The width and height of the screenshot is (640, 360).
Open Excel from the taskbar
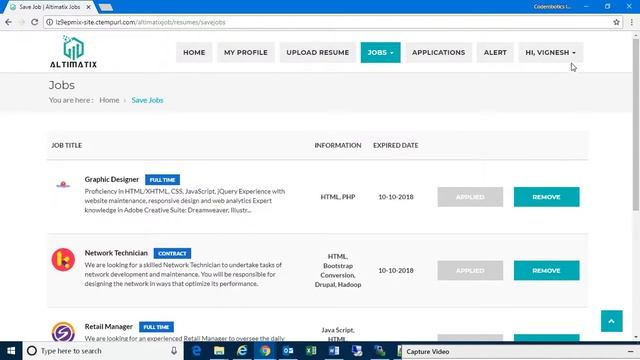point(311,351)
